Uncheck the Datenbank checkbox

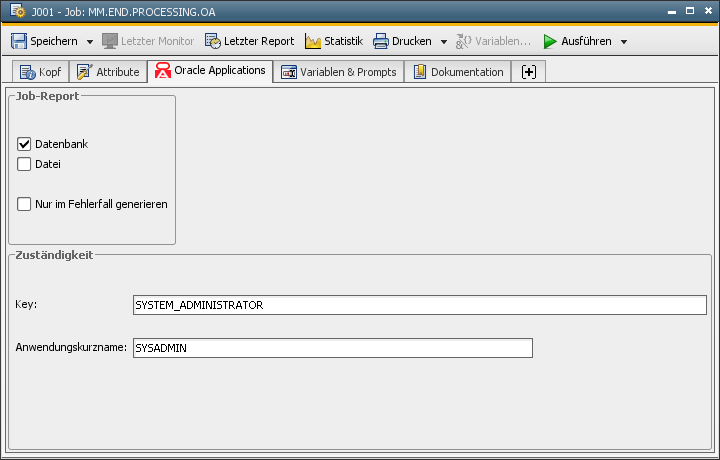point(24,144)
